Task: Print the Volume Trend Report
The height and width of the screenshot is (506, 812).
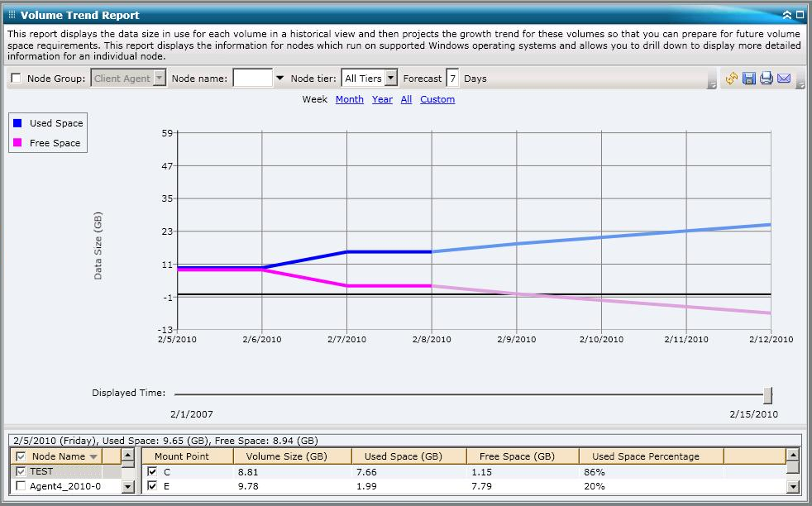Action: pos(767,79)
